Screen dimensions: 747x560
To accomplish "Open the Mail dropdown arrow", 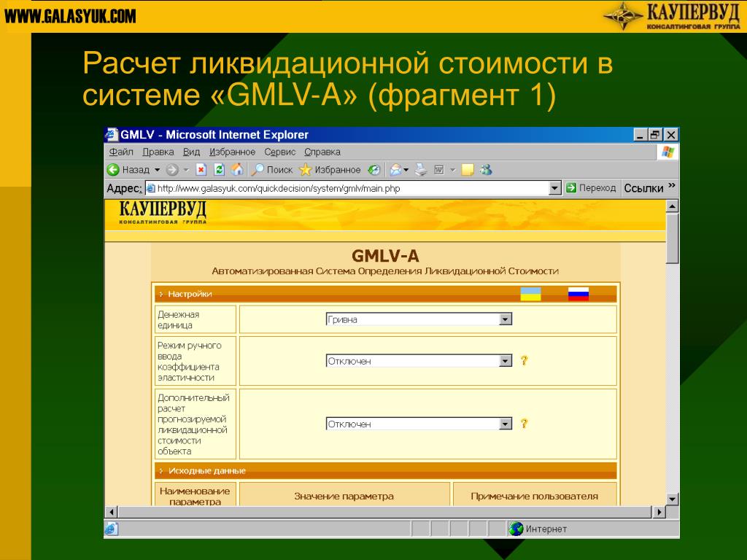I will 406,169.
